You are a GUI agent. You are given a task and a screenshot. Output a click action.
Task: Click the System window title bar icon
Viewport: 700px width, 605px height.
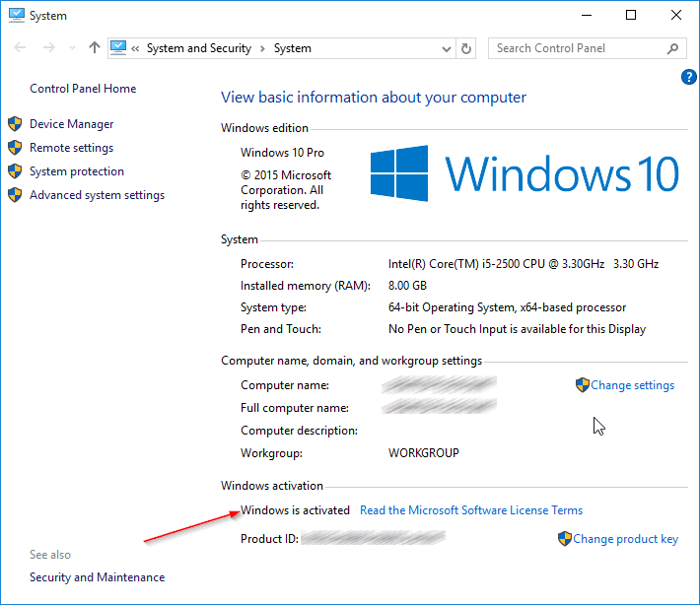pos(17,15)
